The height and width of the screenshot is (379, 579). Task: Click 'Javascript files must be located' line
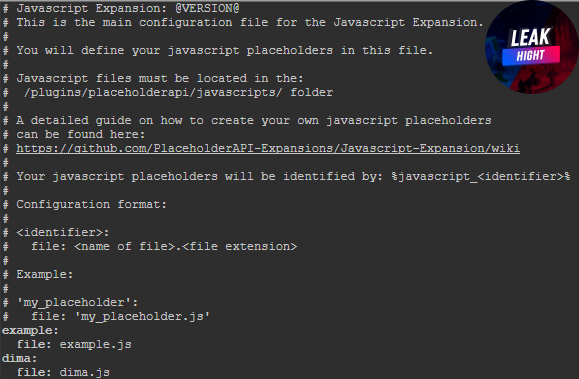(160, 78)
